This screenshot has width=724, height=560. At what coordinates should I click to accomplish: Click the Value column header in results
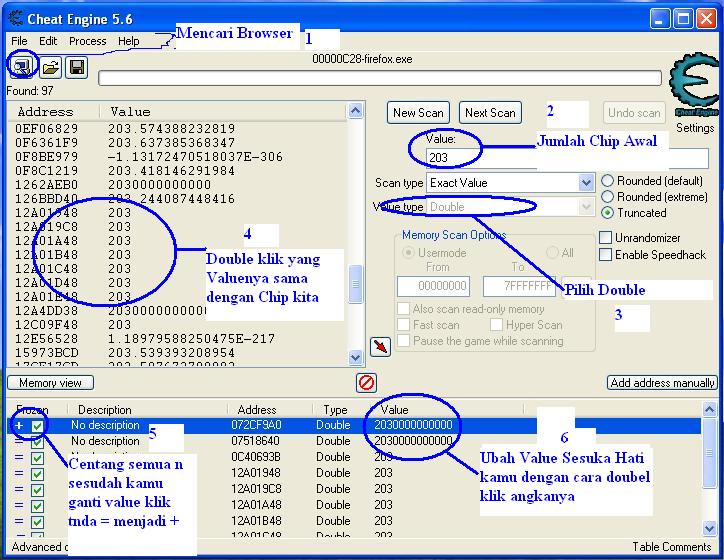click(130, 112)
